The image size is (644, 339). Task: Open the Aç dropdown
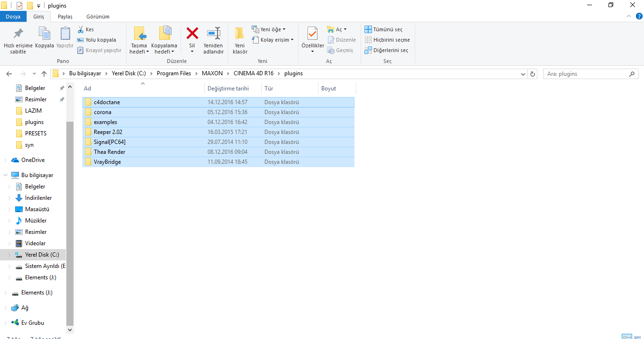pyautogui.click(x=337, y=29)
